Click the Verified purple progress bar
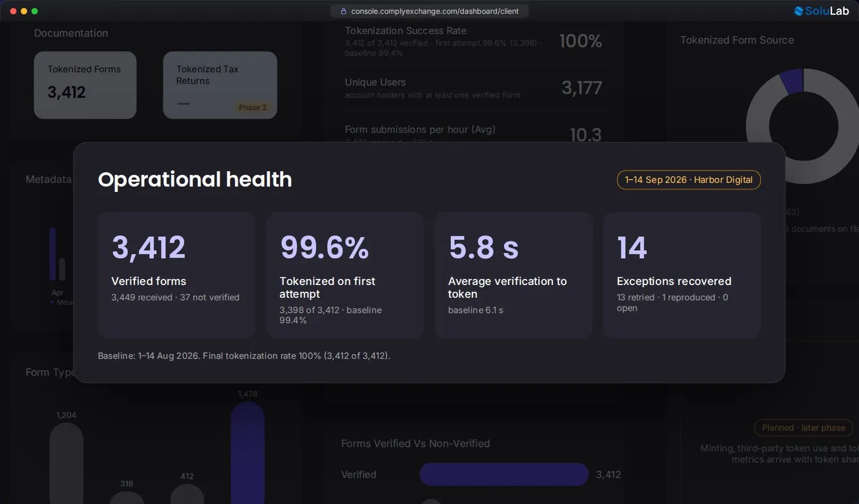 [x=504, y=475]
